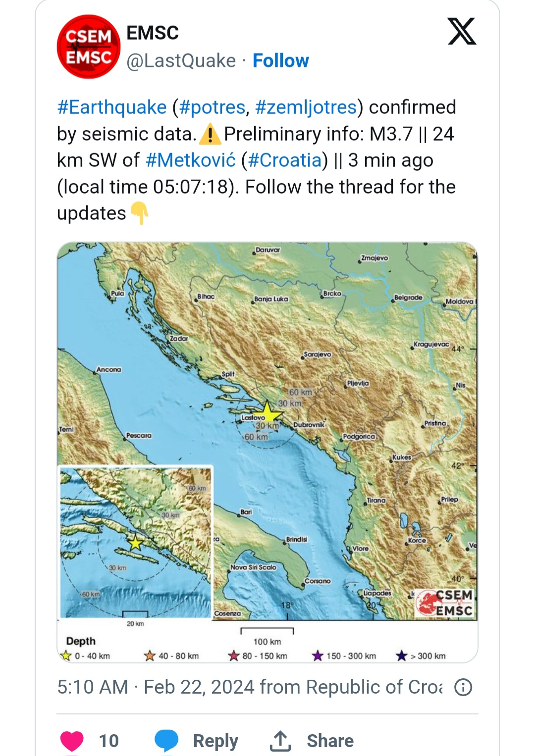The width and height of the screenshot is (535, 756).
Task: Click the Reply text label
Action: click(x=215, y=741)
